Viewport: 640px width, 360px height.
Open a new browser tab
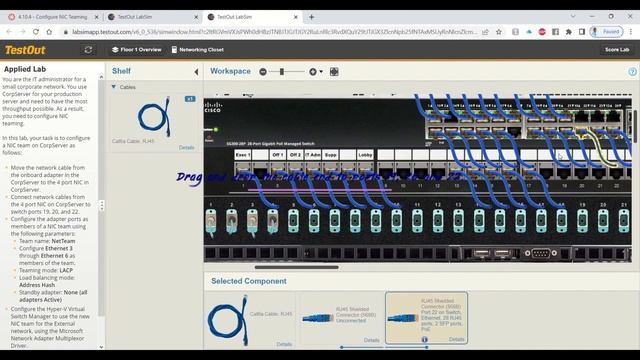tap(311, 17)
